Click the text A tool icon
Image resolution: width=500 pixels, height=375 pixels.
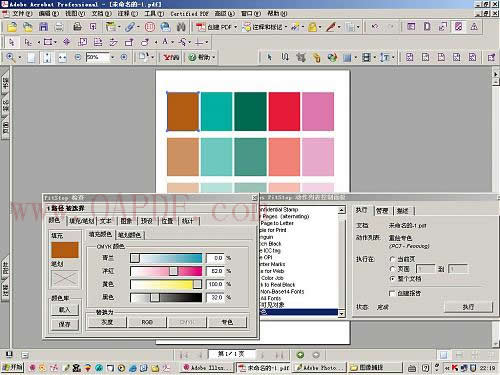click(x=165, y=42)
